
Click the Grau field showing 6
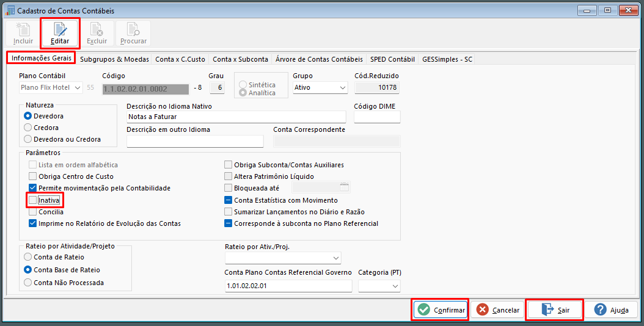click(218, 87)
